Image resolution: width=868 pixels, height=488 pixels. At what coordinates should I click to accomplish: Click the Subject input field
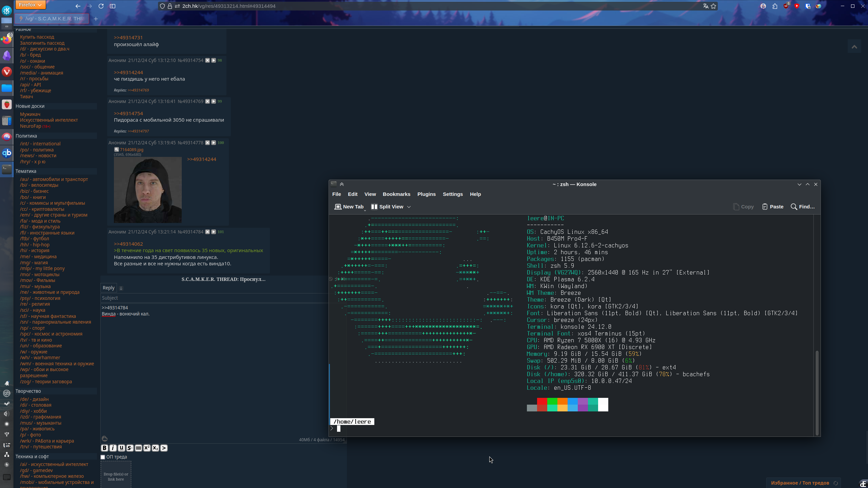(215, 298)
